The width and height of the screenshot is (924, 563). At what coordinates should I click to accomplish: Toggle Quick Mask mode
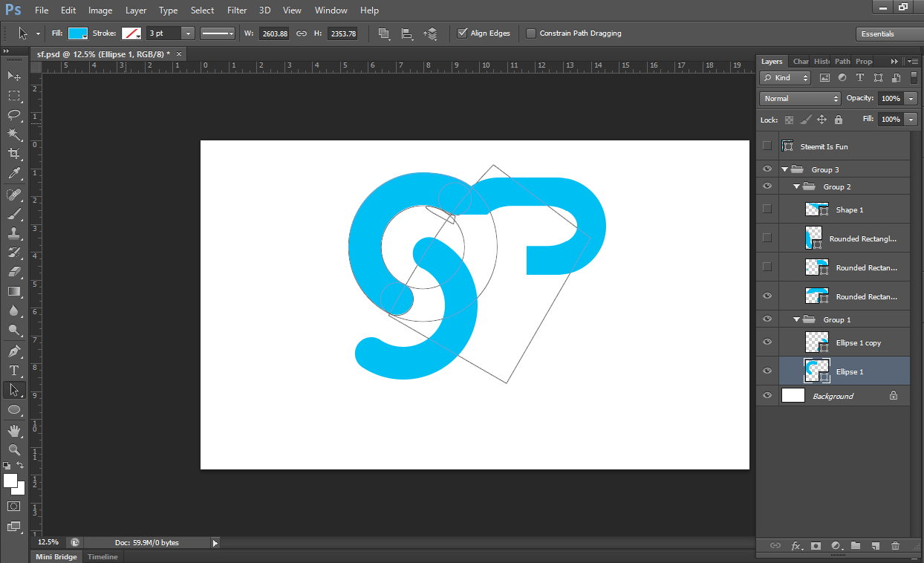(x=14, y=506)
